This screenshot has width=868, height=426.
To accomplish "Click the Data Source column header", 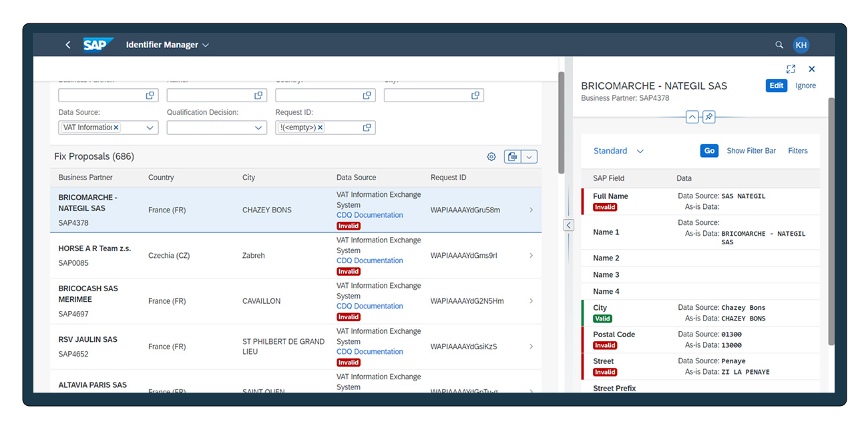I will (356, 178).
